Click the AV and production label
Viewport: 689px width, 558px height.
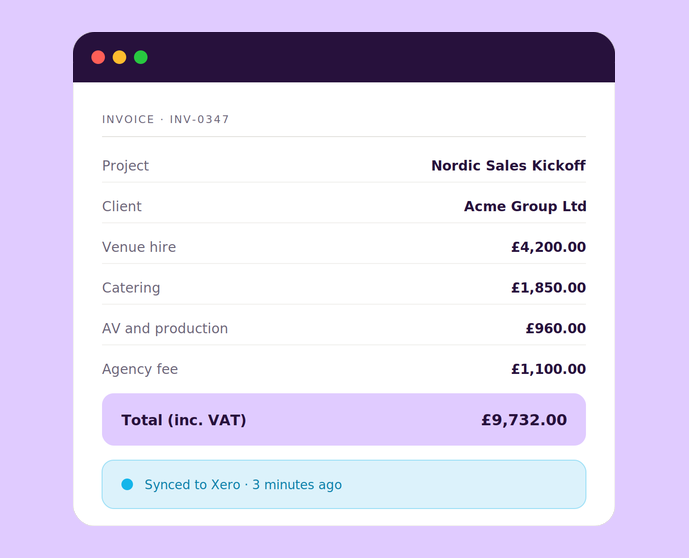coord(165,329)
